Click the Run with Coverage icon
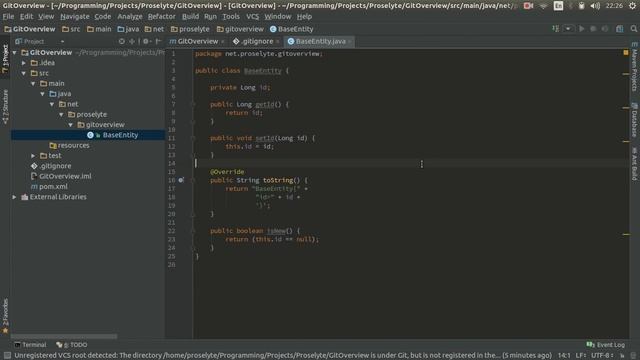 (605, 29)
